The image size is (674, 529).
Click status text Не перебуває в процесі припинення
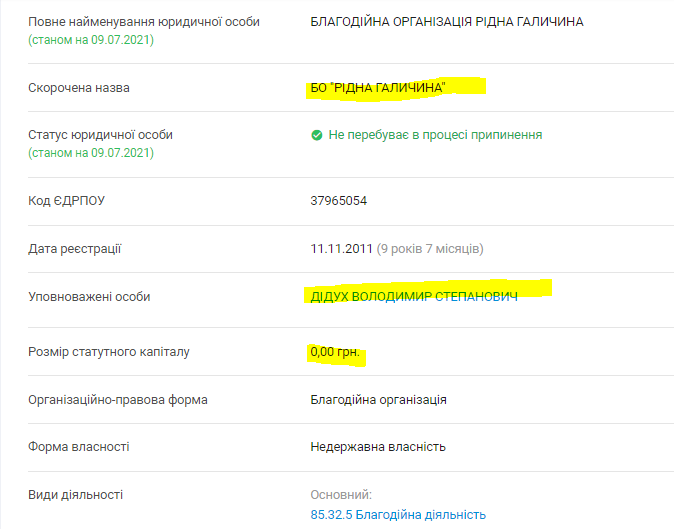(435, 135)
